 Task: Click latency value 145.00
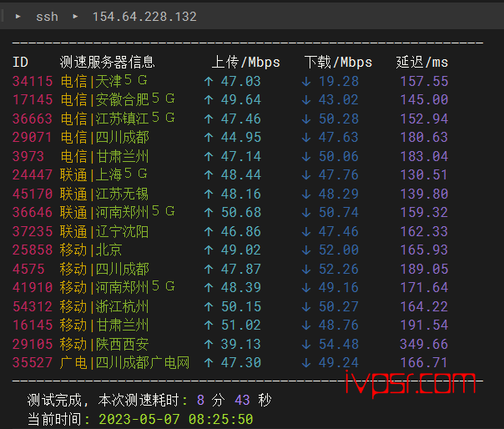(x=424, y=99)
